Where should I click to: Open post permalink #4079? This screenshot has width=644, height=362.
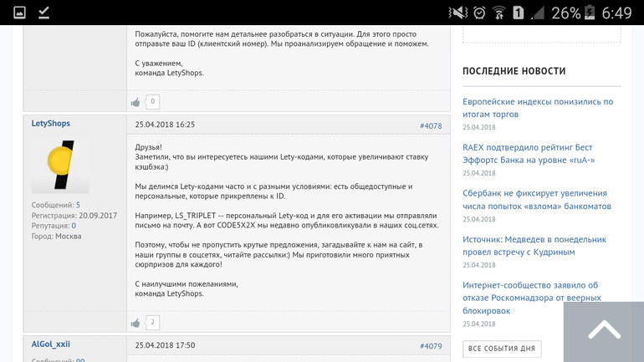(431, 346)
